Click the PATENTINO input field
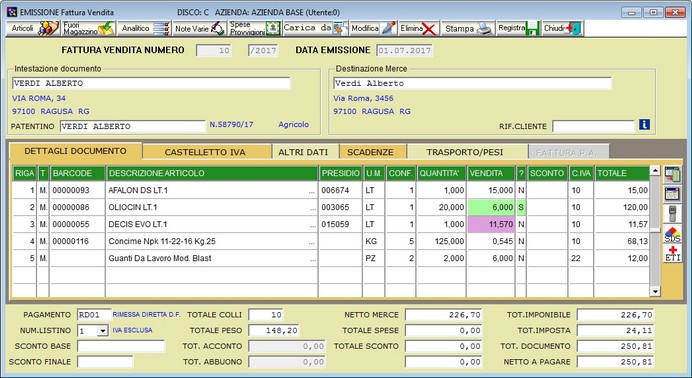Screen dimensions: 692x378 [x=132, y=126]
